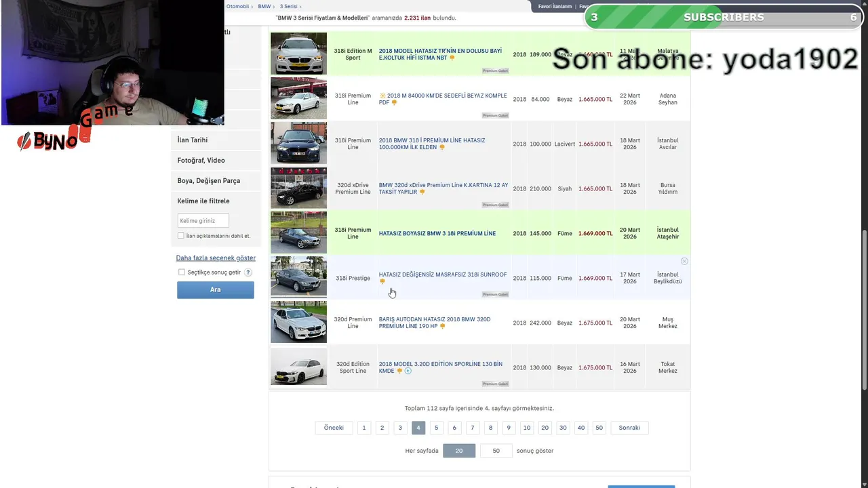Open 2018 MODEL HATASIZ TR'NİN EN DOLUSU listing
The height and width of the screenshot is (488, 868).
[x=441, y=54]
